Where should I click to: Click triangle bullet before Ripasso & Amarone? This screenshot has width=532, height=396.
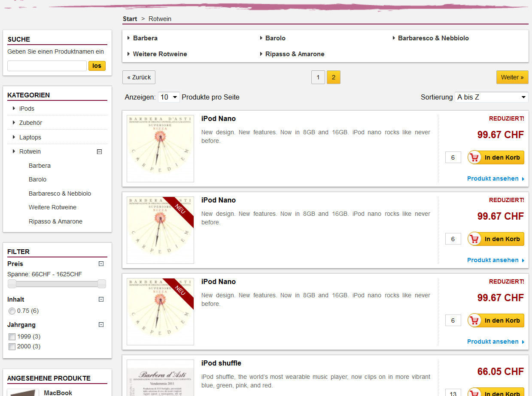[261, 54]
